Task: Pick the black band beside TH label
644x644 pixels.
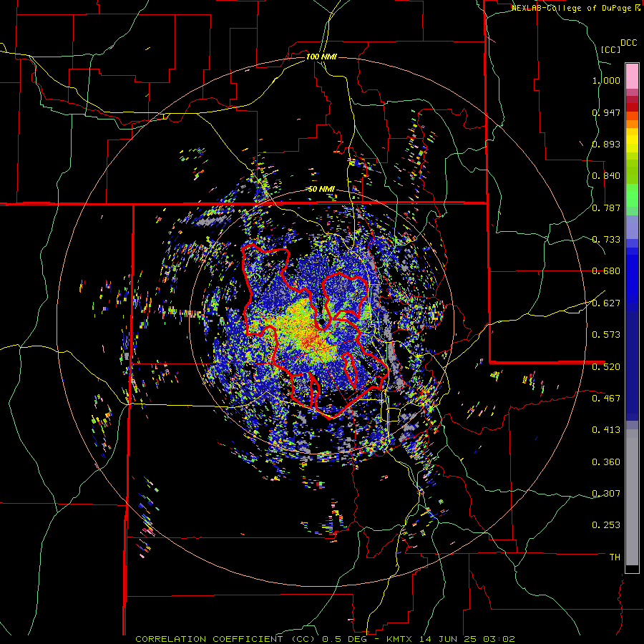Action: [632, 568]
